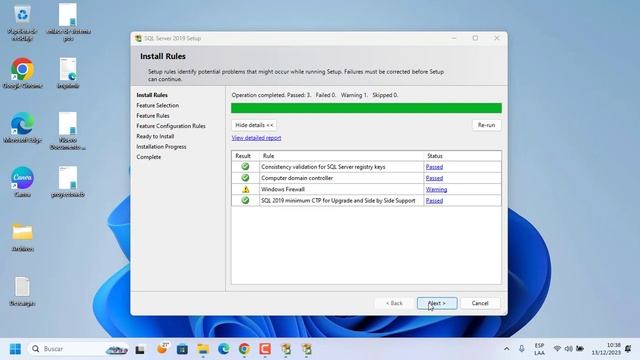
Task: Click the Cancel button
Action: 480,303
